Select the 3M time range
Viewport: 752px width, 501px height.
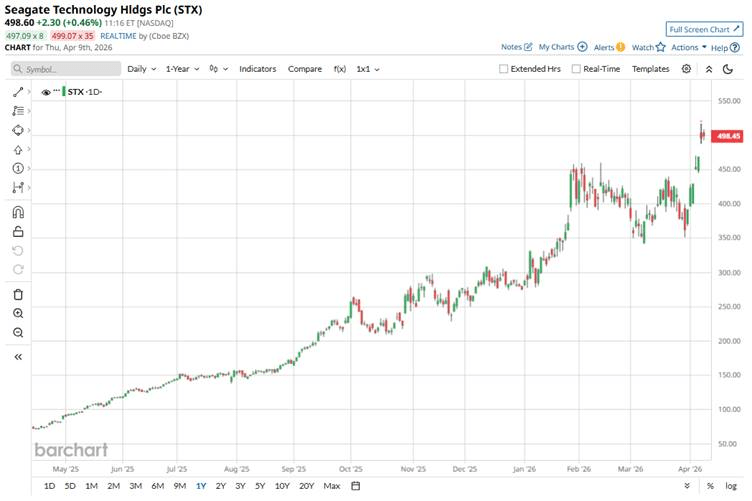[135, 486]
